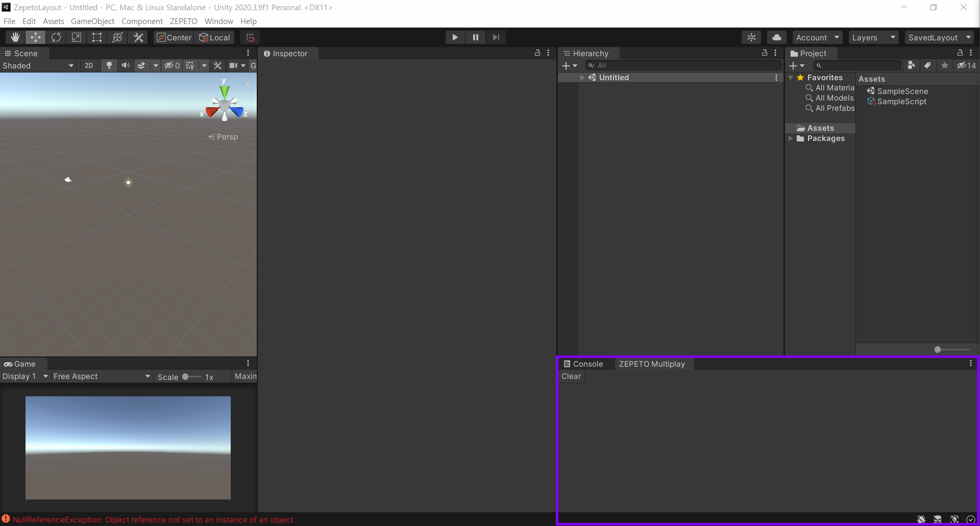Image resolution: width=980 pixels, height=526 pixels.
Task: Toggle Local handle rotation
Action: tap(215, 37)
